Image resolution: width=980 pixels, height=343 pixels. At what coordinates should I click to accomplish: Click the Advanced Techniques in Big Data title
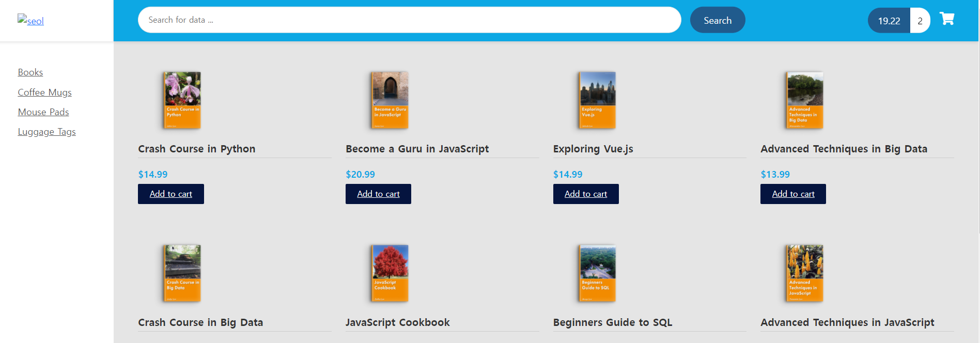pyautogui.click(x=844, y=149)
